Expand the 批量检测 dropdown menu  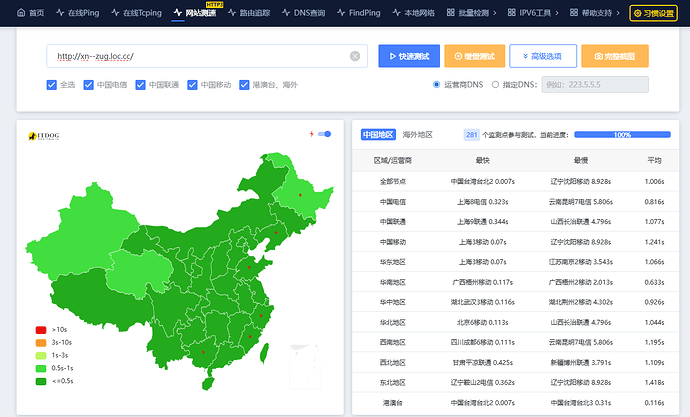point(471,13)
